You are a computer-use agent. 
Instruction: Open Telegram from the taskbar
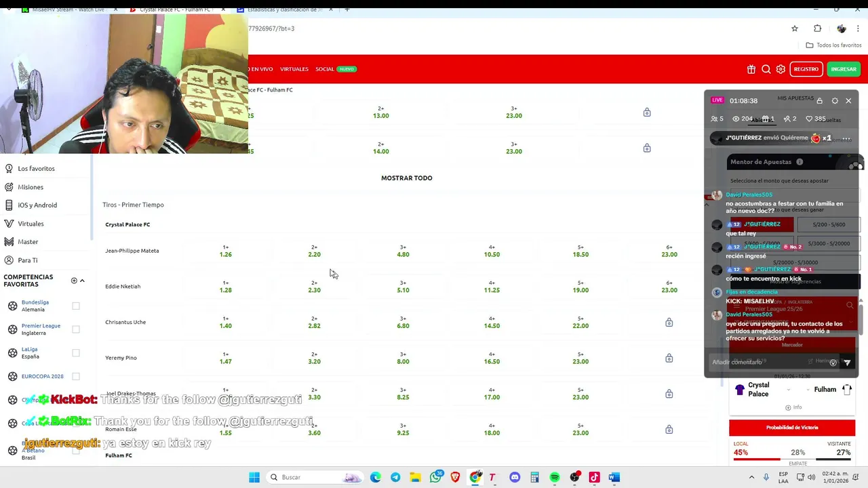[395, 477]
